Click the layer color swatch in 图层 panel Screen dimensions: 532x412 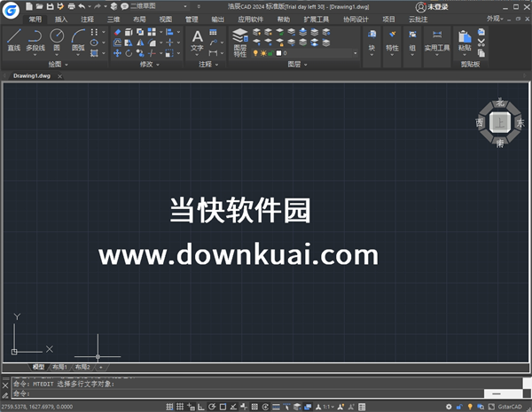[x=278, y=53]
